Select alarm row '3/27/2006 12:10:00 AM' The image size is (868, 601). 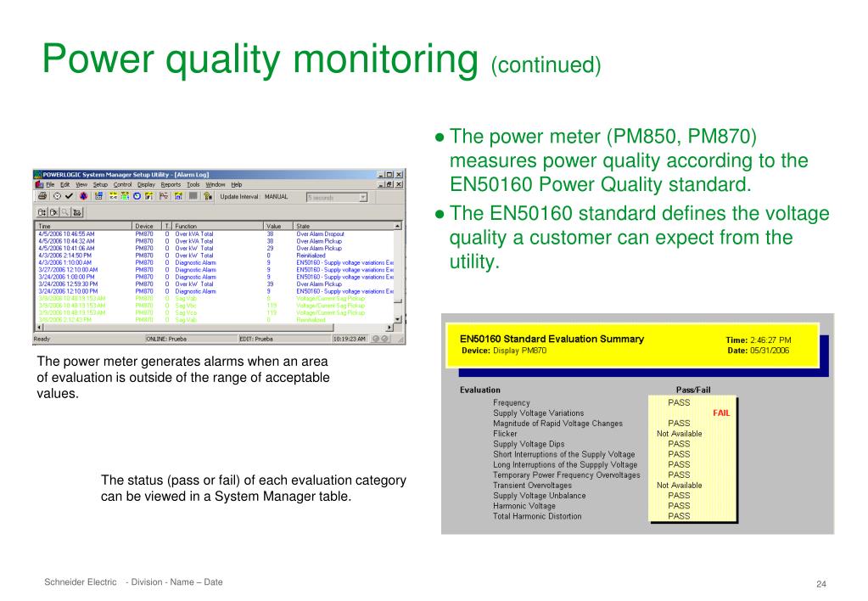215,270
